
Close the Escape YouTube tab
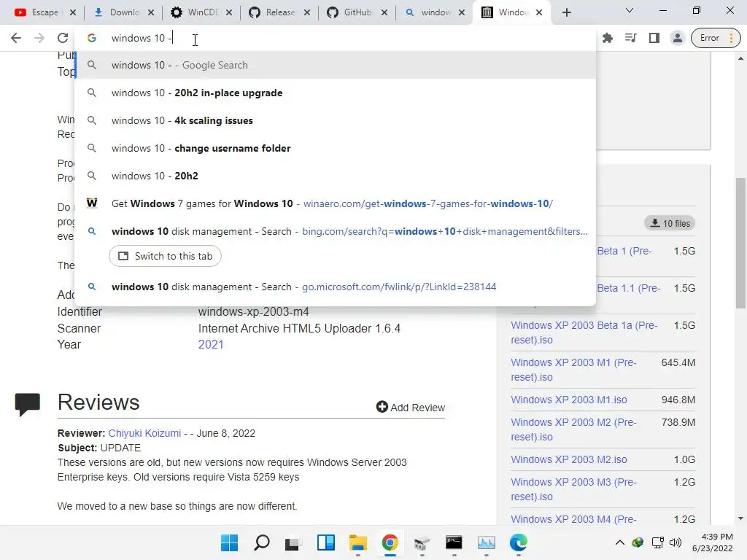click(73, 12)
